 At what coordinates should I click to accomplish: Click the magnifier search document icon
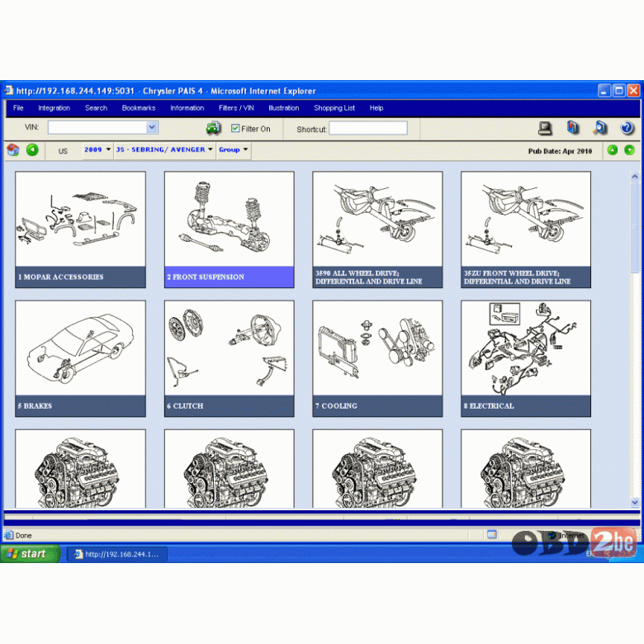pyautogui.click(x=599, y=128)
